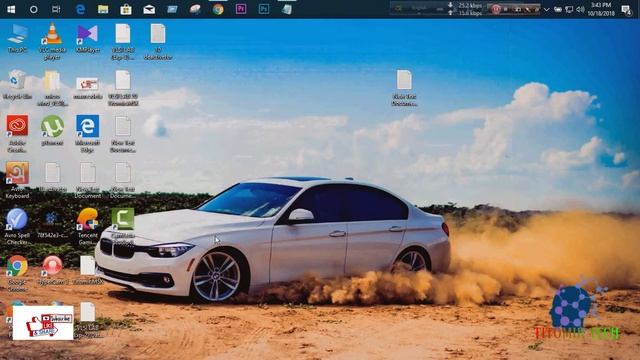Select the Adobe Creative Cloud shortcut
640x360 pixels.
point(17,134)
